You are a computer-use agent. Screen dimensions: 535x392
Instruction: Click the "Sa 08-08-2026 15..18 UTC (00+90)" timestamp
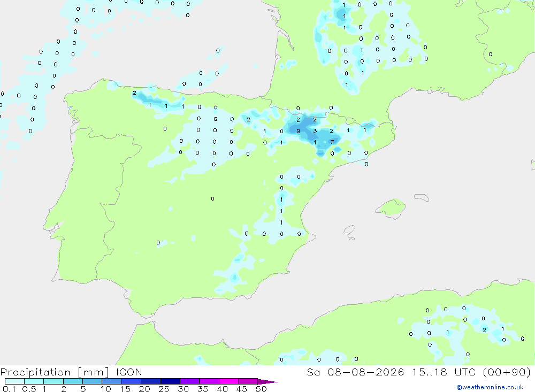pos(419,372)
